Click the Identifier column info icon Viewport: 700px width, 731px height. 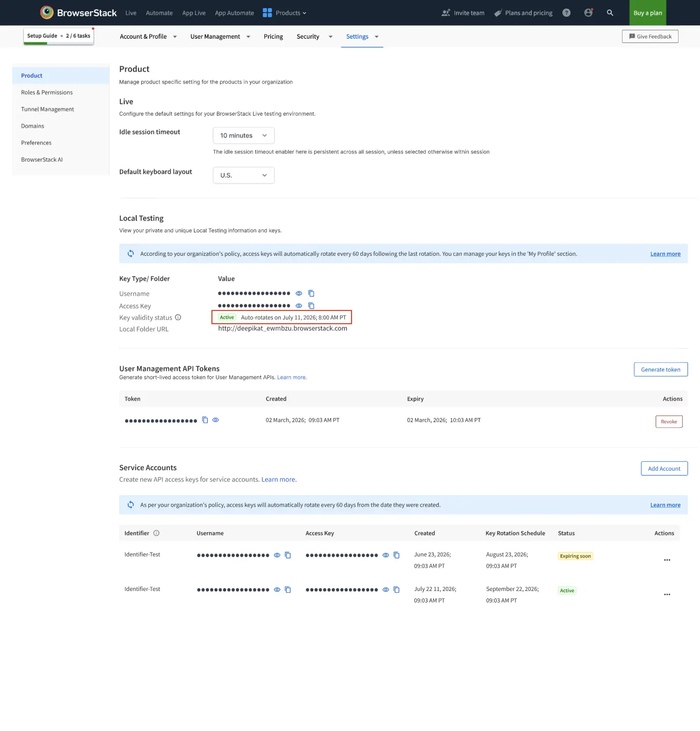[x=156, y=533]
